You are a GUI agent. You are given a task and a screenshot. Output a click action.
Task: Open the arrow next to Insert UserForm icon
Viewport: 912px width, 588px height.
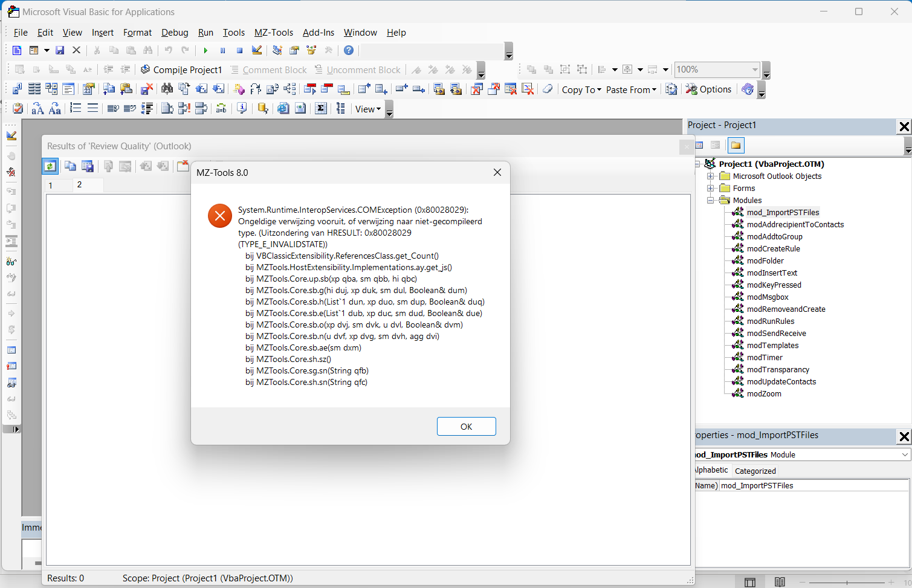point(47,50)
